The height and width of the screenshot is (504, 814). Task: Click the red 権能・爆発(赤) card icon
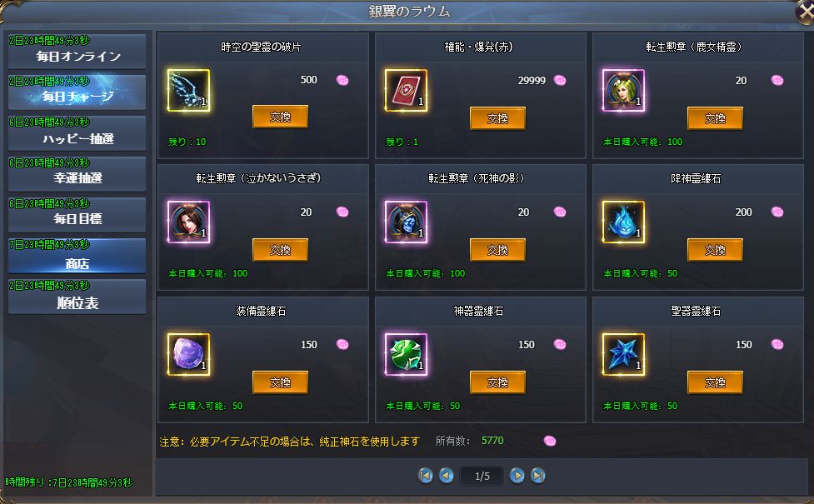point(406,90)
